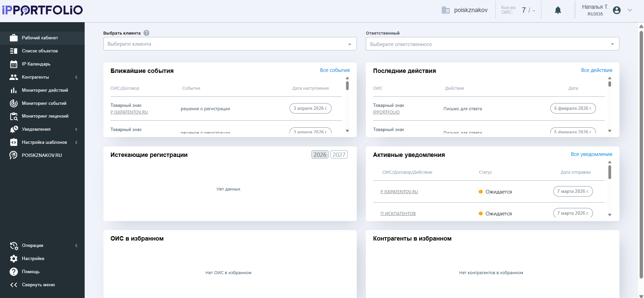Collapse sidebar with Свернуть меню arrows
644x298 pixels.
pyautogui.click(x=13, y=285)
